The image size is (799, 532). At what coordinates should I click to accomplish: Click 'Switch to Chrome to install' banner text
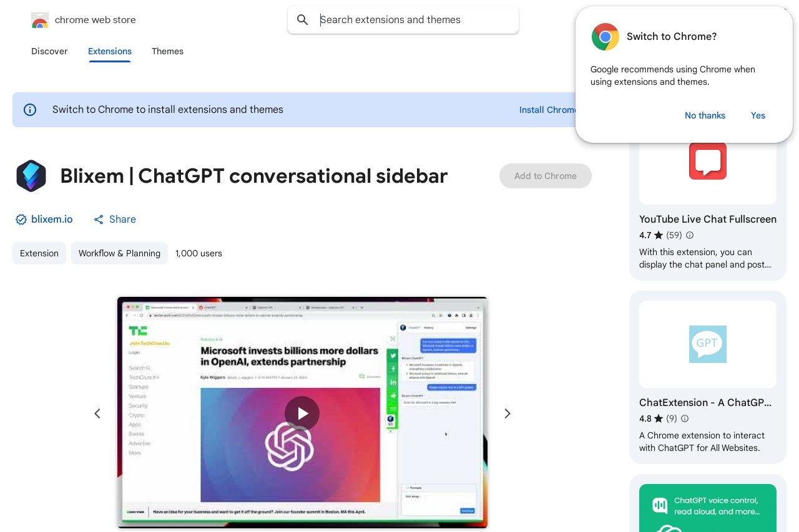pos(168,110)
